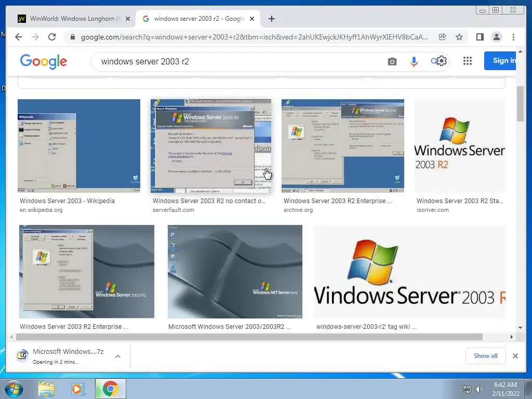This screenshot has width=532, height=399.
Task: Open the large windows-server-2003-r2 tag wiki logo
Action: coord(409,271)
